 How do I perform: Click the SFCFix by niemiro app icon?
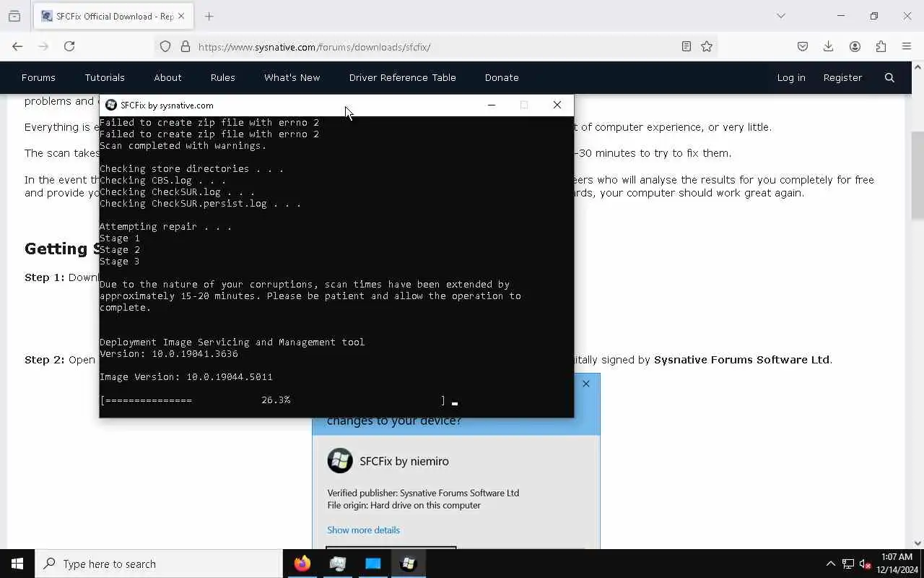tap(340, 461)
